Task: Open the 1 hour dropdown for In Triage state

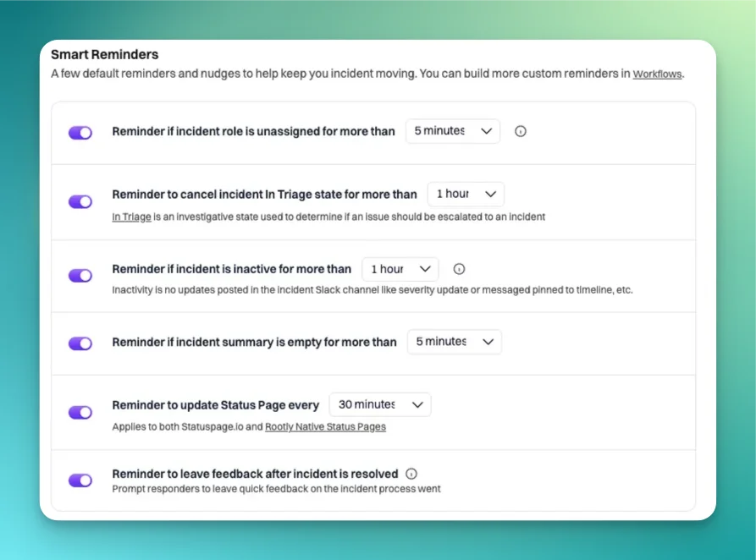Action: point(466,194)
